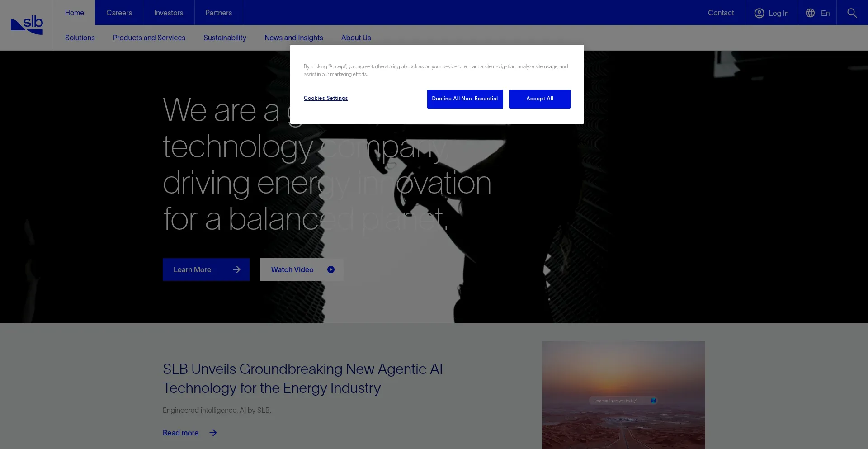Go to the Partners tab
The width and height of the screenshot is (868, 449).
click(x=218, y=13)
